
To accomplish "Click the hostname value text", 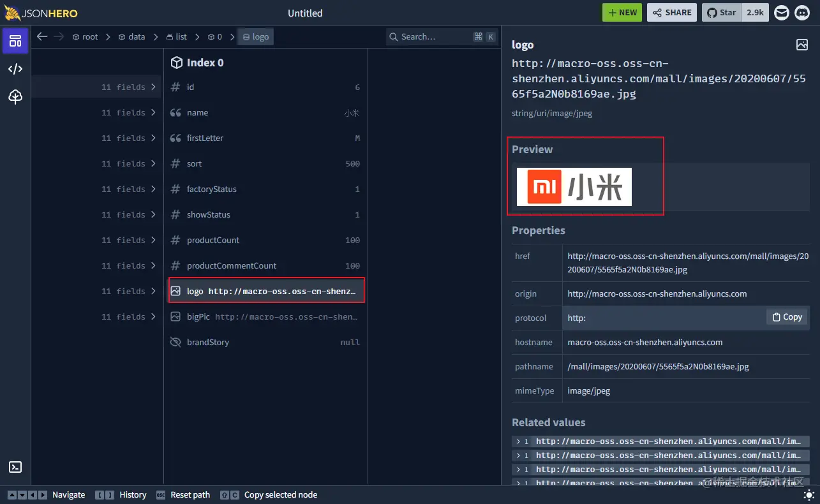I will [645, 342].
